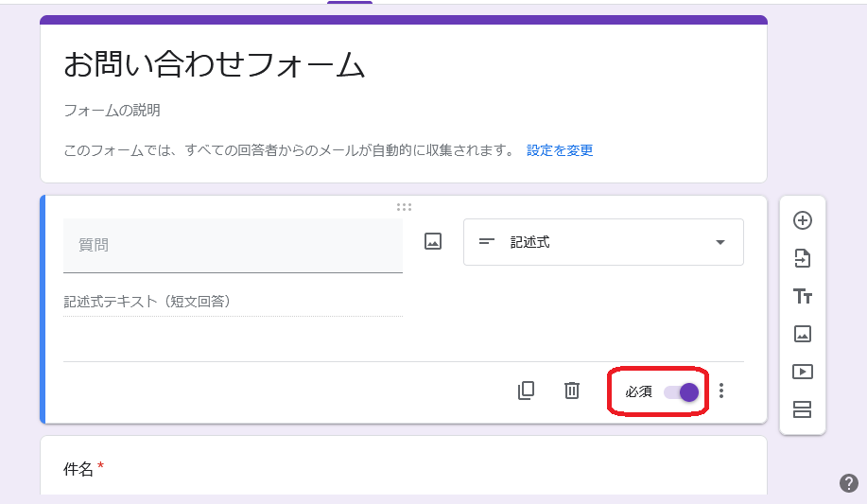The height and width of the screenshot is (504, 867).
Task: Click the フォームの説明 description field
Action: coord(113,111)
